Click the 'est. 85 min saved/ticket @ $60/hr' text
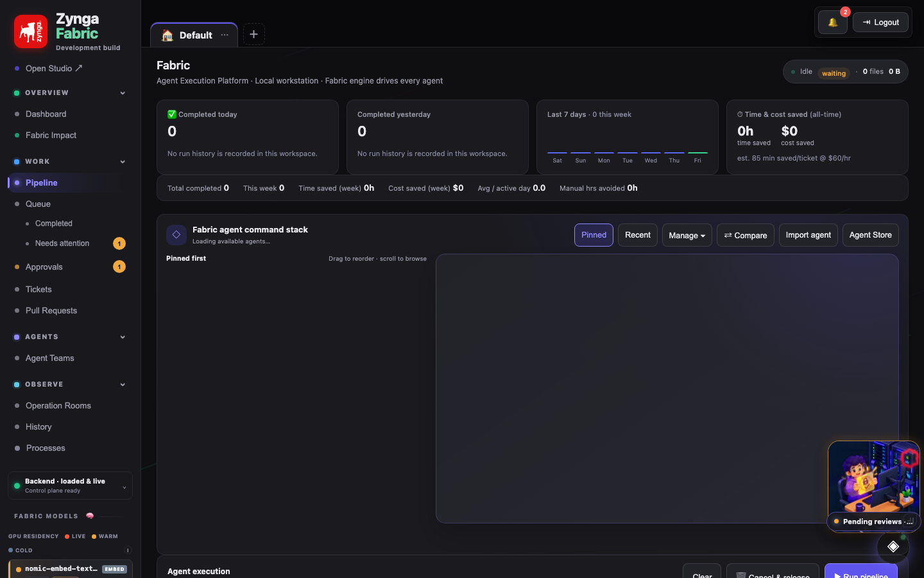924x578 pixels. click(794, 158)
